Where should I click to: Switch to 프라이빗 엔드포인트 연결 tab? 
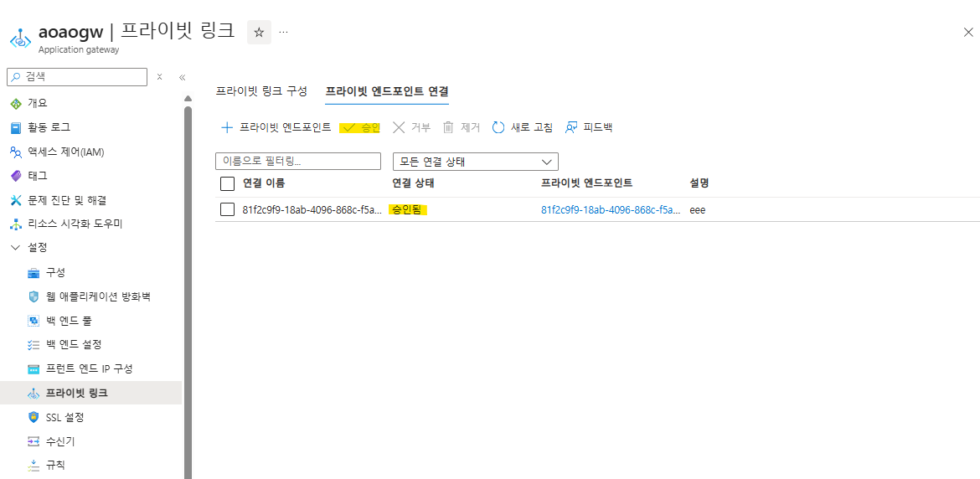387,91
